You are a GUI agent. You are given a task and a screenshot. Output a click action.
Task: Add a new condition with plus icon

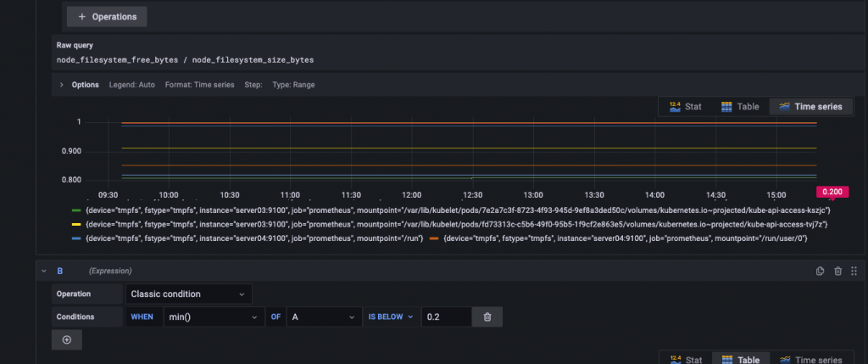click(66, 339)
